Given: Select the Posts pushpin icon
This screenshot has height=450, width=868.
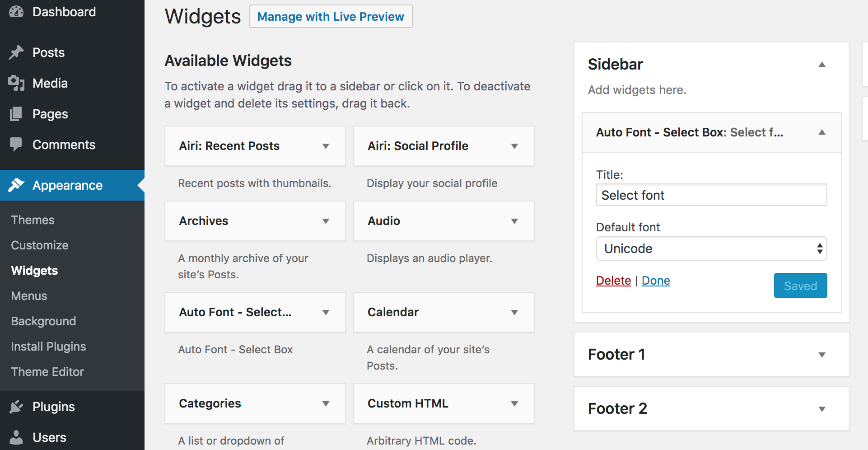Looking at the screenshot, I should 16,52.
